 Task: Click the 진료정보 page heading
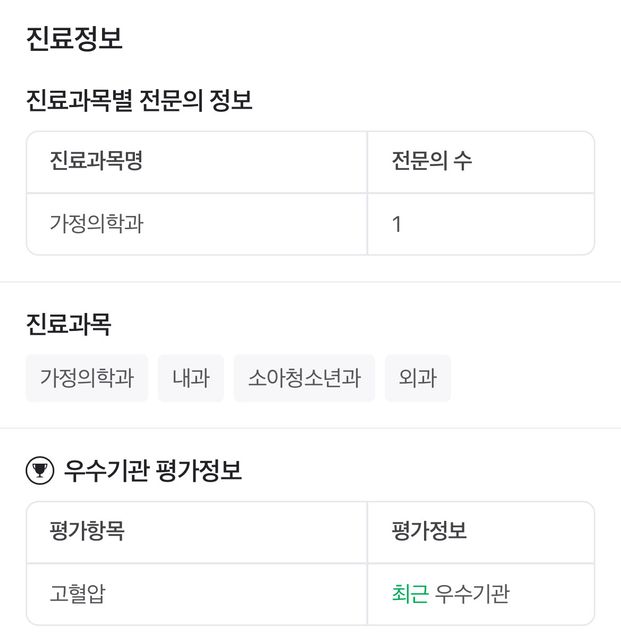[x=74, y=39]
